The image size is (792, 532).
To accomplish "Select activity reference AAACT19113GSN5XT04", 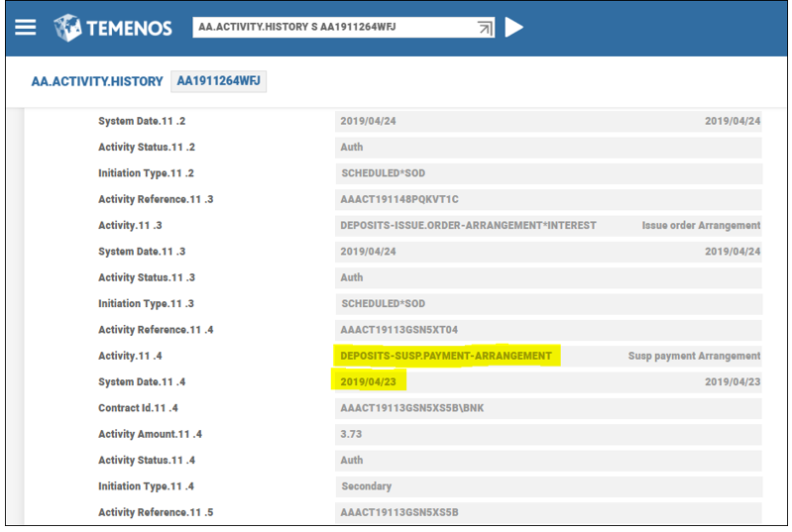I will 399,330.
